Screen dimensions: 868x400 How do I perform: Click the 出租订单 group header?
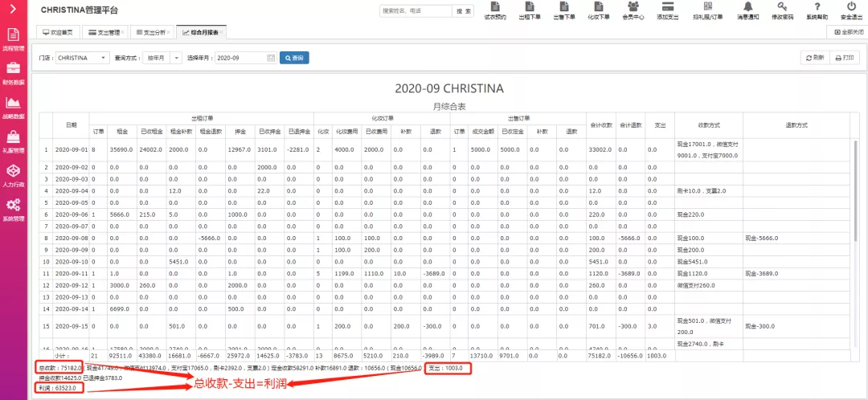click(x=202, y=118)
